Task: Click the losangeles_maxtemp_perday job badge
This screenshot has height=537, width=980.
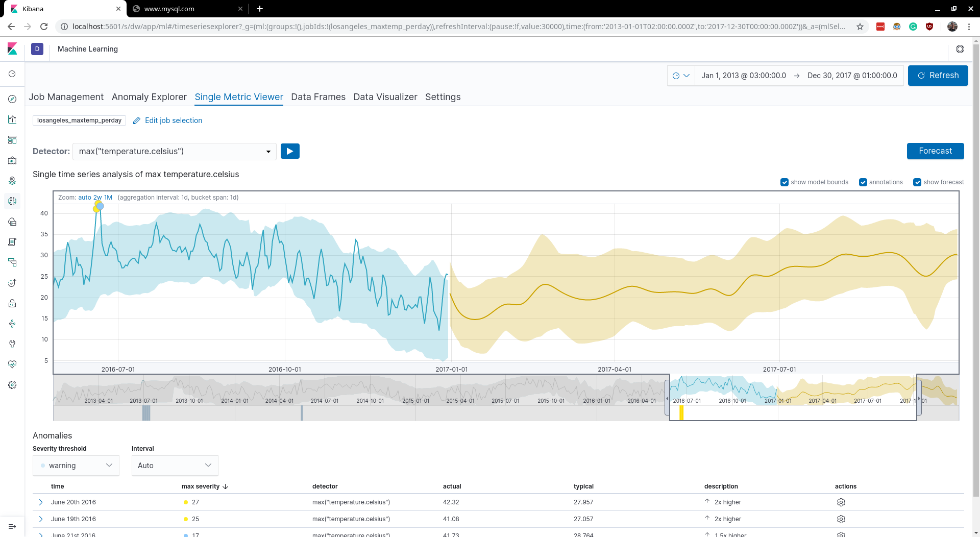Action: tap(79, 120)
